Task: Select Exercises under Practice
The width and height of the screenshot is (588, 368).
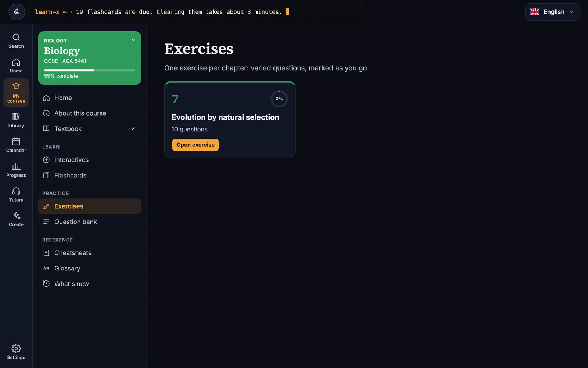Action: pyautogui.click(x=90, y=206)
